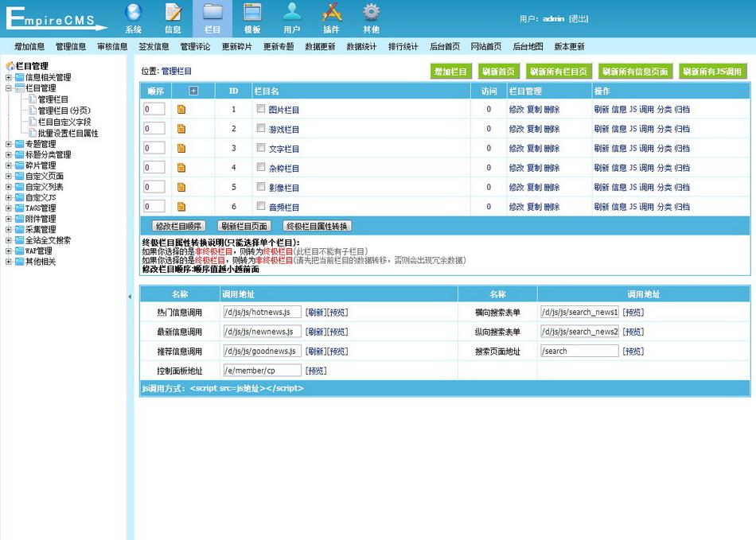Click the EmpireCMS logo
Image resolution: width=756 pixels, height=540 pixels.
pyautogui.click(x=56, y=18)
